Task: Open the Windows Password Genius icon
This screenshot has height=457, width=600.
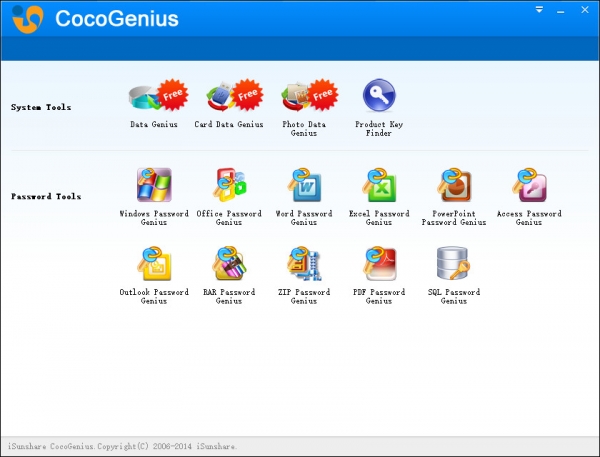Action: coord(154,185)
